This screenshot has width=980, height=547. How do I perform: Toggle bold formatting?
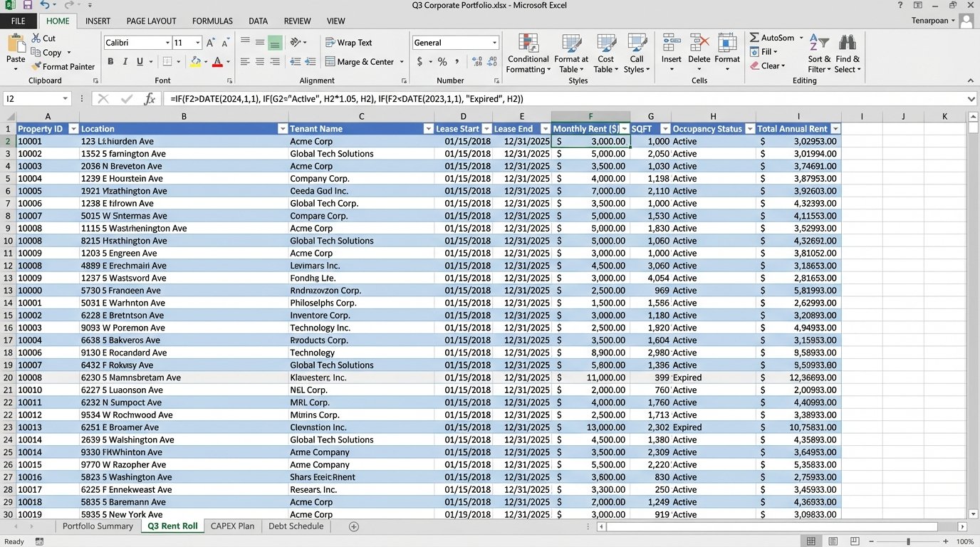click(110, 62)
